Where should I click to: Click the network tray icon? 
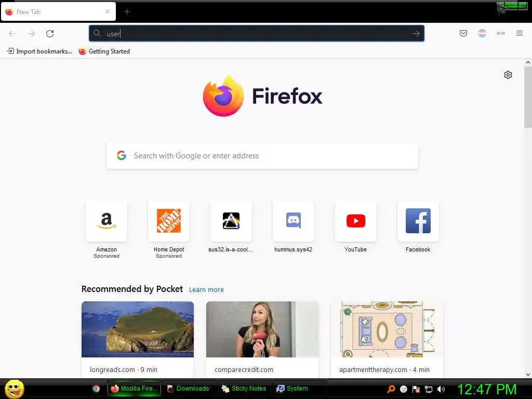(x=429, y=389)
